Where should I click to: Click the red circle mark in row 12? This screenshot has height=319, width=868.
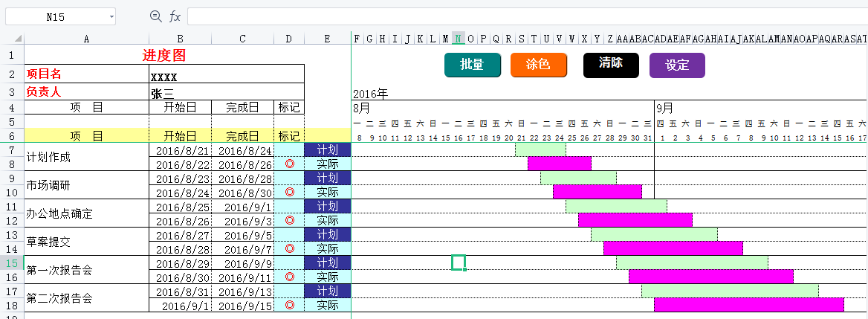289,220
